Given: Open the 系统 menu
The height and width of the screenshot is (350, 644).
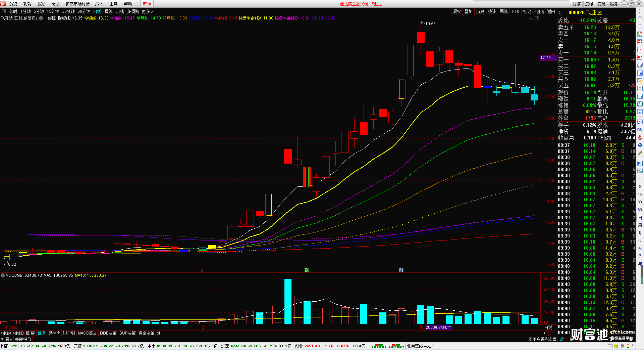Looking at the screenshot, I should tap(13, 4).
